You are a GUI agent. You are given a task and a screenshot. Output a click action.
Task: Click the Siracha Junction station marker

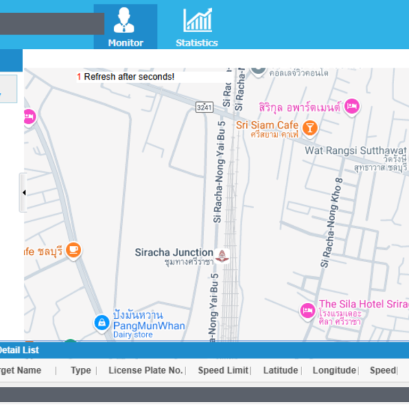click(222, 256)
